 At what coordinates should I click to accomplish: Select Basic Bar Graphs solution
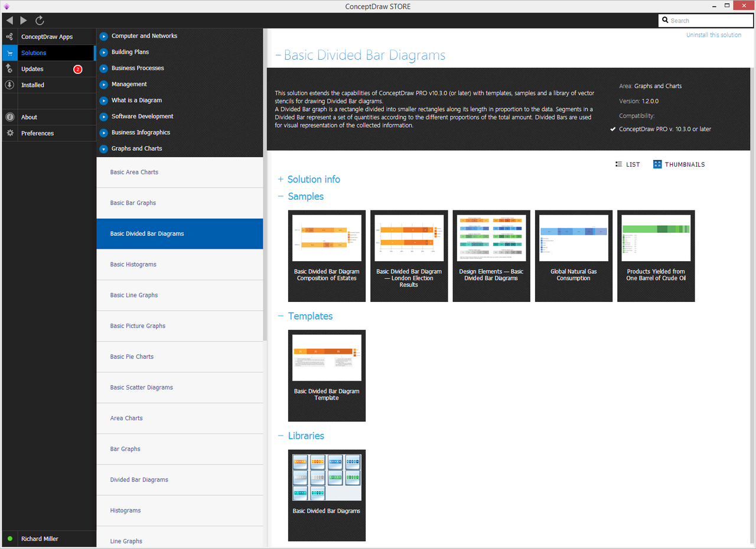click(180, 203)
